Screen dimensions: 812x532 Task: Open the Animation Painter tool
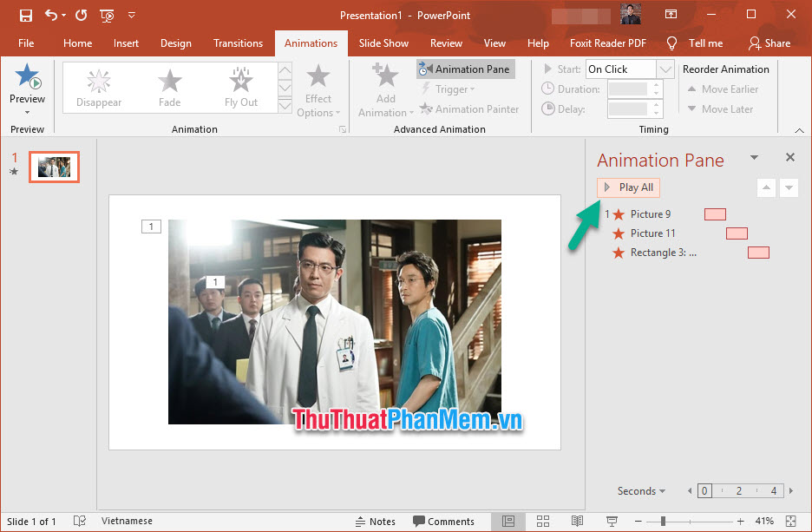469,108
